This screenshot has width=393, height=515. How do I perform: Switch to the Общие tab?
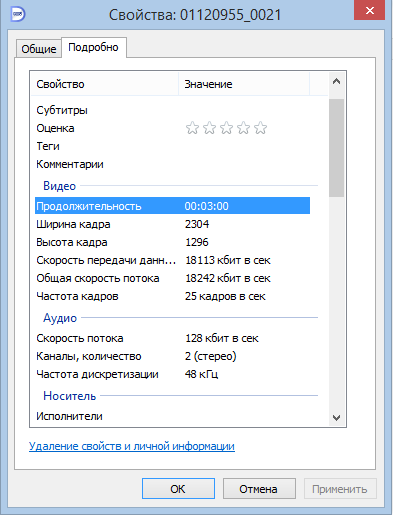39,49
